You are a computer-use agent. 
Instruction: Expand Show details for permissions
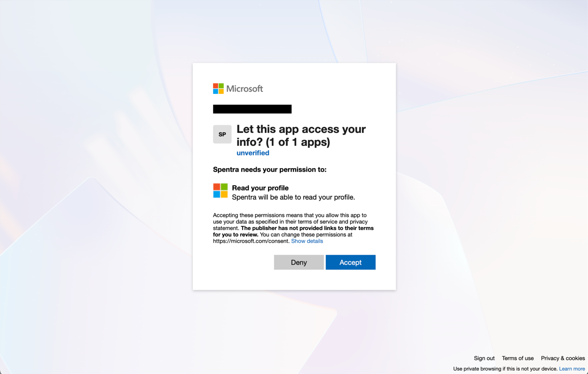(x=307, y=241)
